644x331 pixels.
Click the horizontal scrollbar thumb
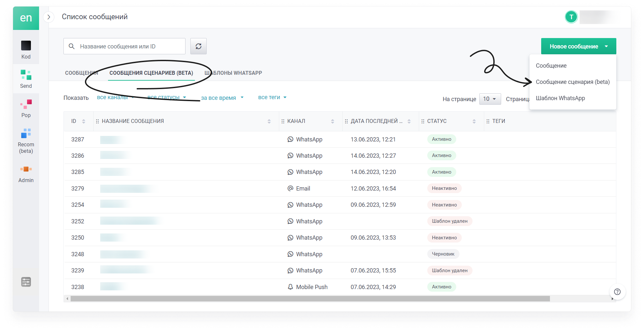[310, 298]
